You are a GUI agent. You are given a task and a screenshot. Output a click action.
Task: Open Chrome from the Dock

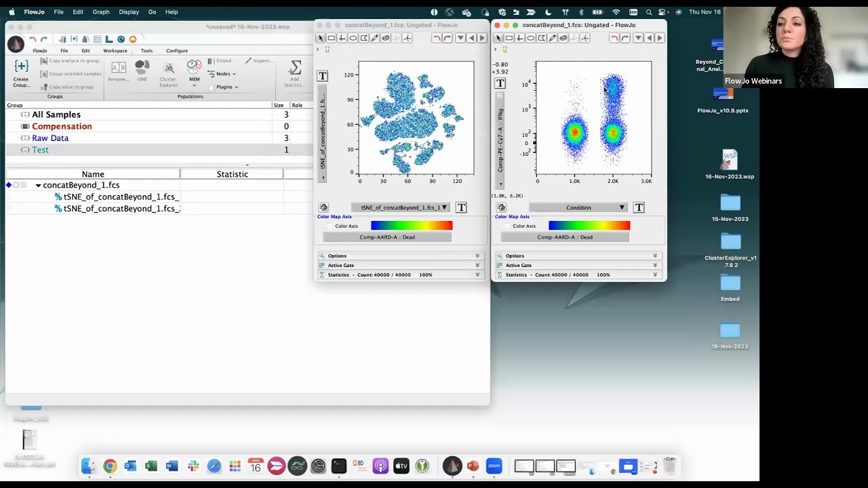[110, 466]
